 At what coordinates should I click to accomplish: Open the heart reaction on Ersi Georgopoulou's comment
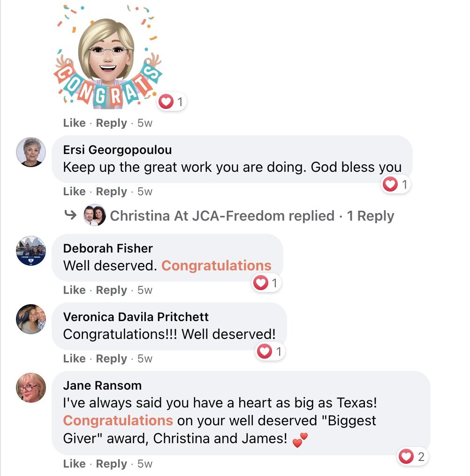click(x=396, y=184)
